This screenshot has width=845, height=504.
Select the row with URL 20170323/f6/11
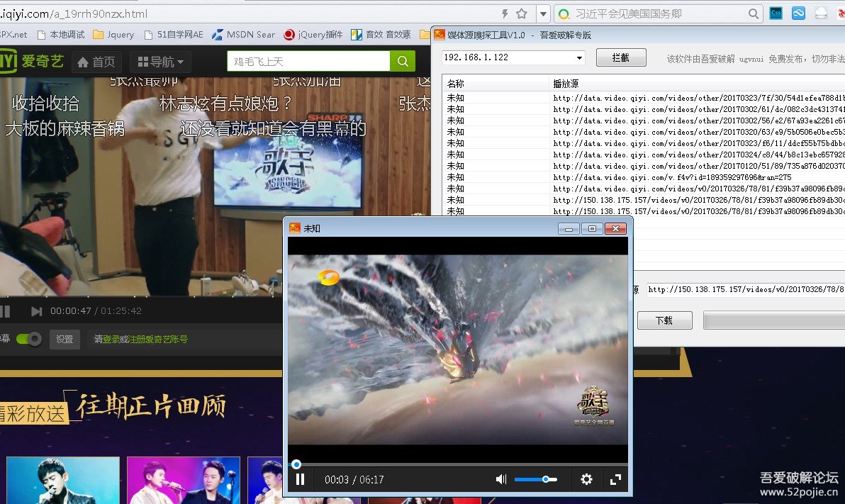pos(644,143)
